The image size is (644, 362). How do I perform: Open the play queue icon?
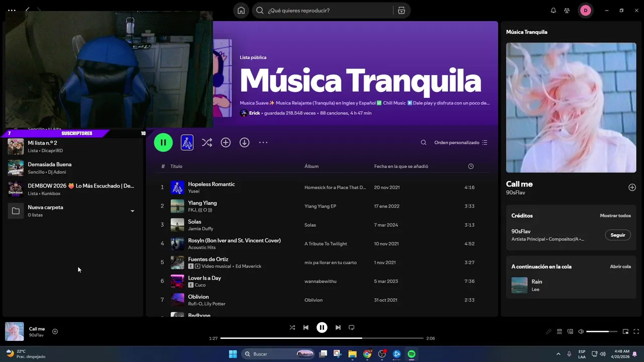click(x=559, y=331)
